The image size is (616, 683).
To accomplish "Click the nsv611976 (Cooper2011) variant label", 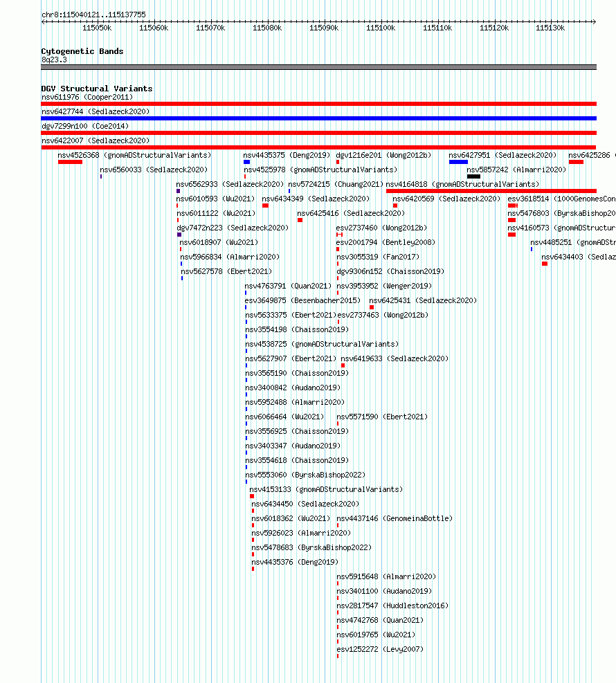I will (87, 97).
